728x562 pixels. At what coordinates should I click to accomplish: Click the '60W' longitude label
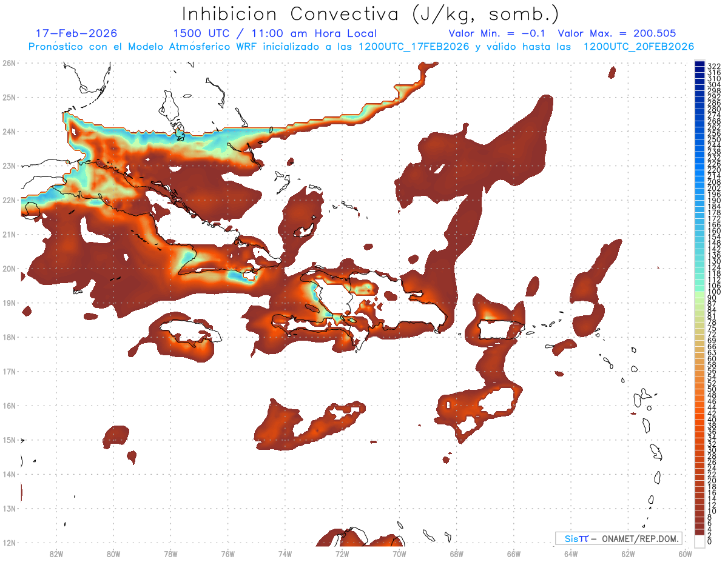(x=686, y=554)
